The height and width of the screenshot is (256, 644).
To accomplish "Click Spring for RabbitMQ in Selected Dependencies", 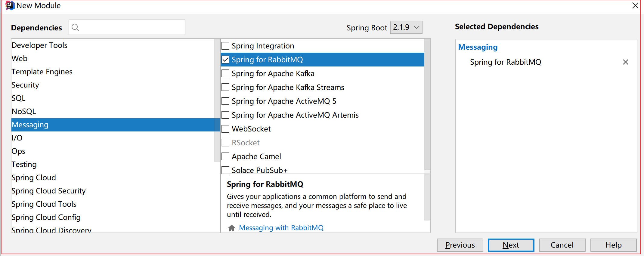I will [x=505, y=62].
